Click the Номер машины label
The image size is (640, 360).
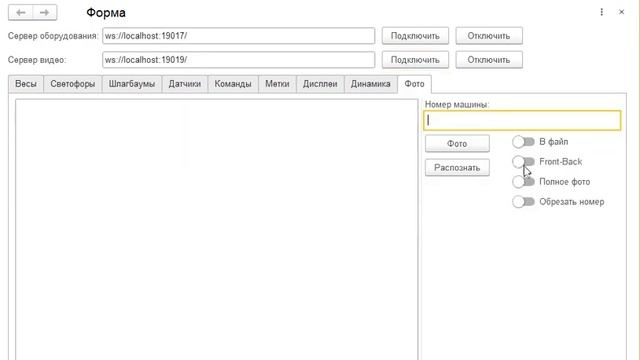pos(457,104)
